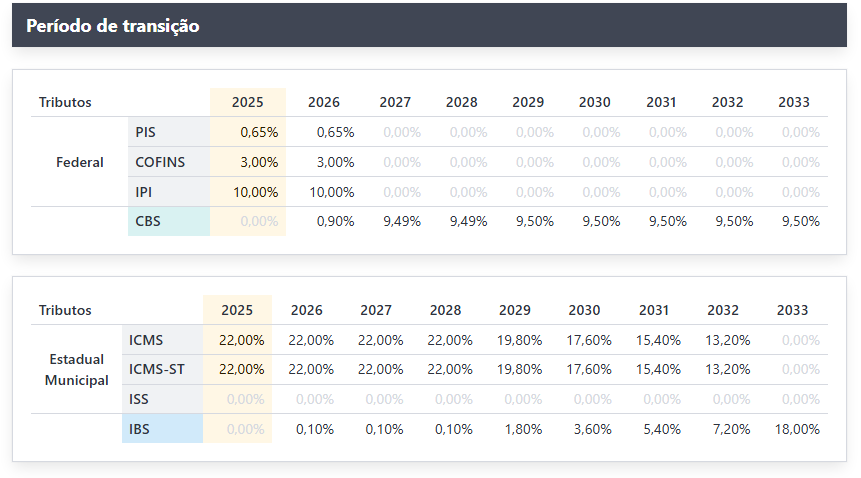Click the blue IBS row label
Viewport: 861px width, 478px height.
140,429
